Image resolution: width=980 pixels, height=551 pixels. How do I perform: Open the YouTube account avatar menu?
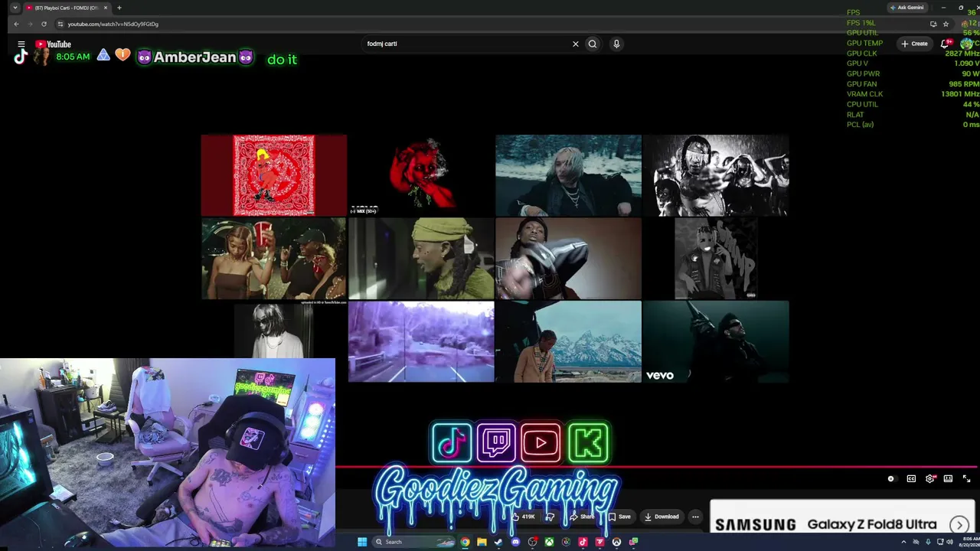tap(967, 44)
